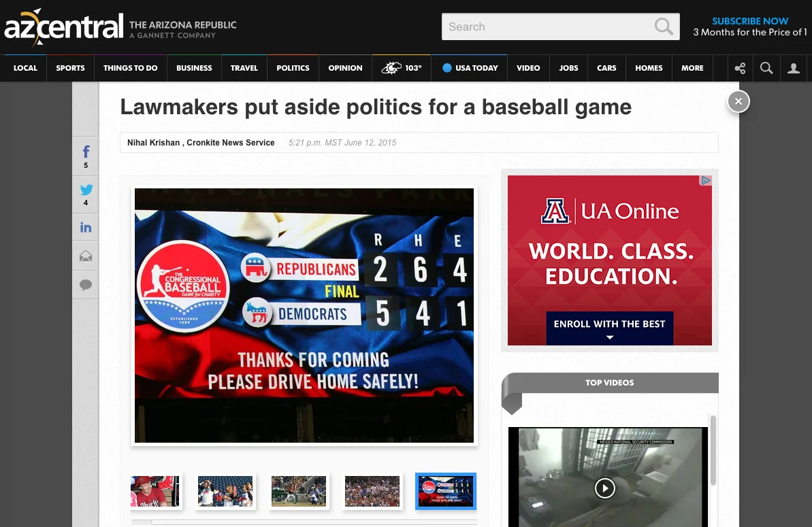Open the user account icon

pyautogui.click(x=794, y=68)
